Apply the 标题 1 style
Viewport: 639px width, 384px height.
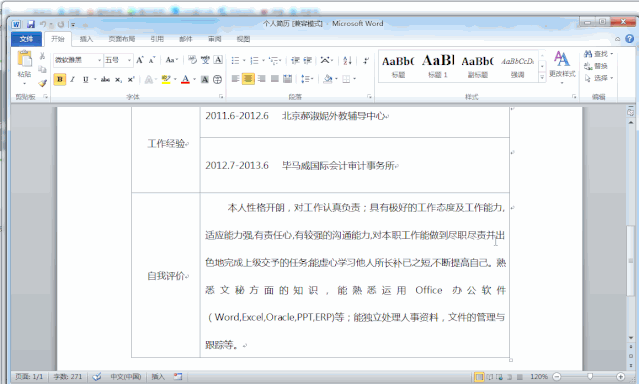[x=438, y=66]
